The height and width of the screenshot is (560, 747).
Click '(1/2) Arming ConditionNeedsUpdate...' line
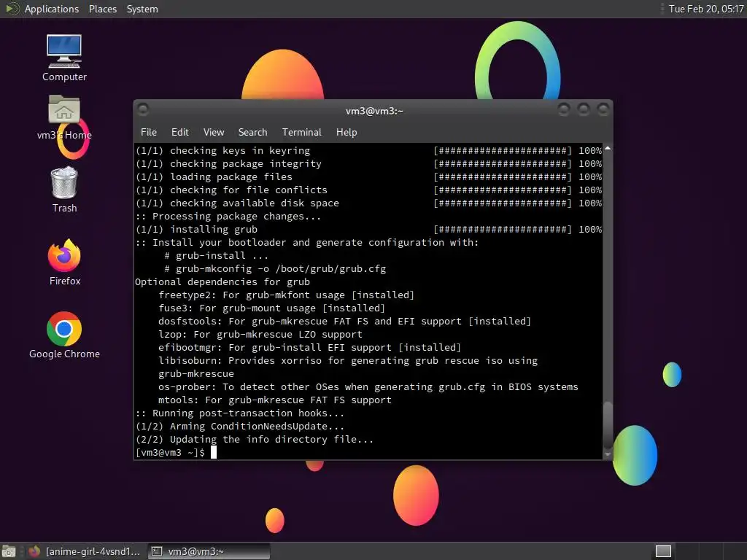(239, 426)
